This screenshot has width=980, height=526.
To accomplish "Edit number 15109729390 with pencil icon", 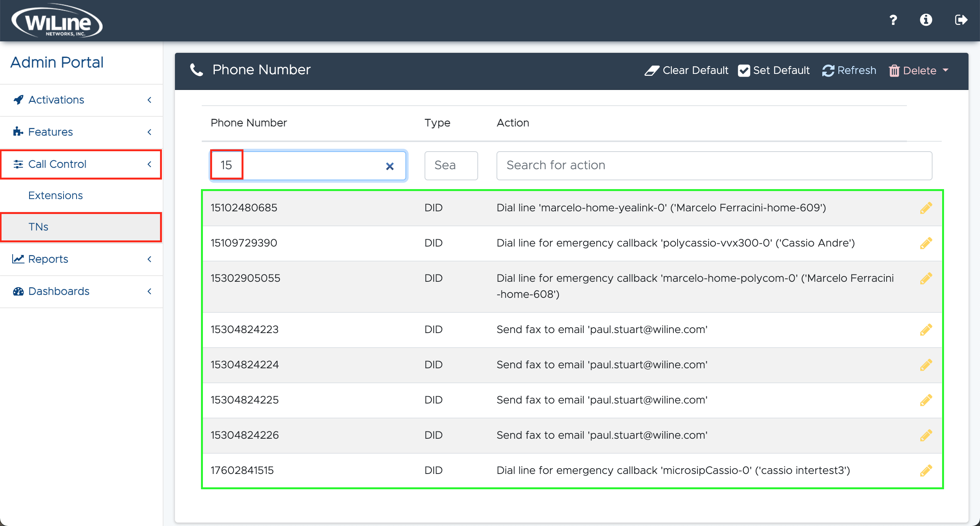I will (926, 243).
